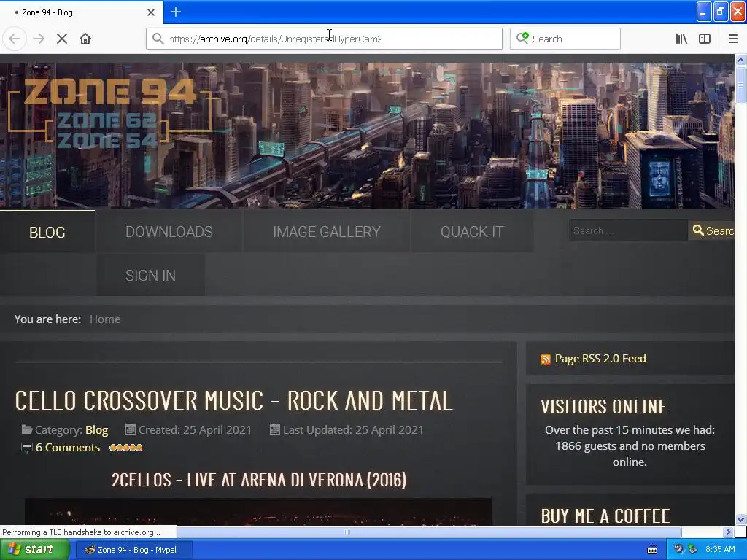747x560 pixels.
Task: Click the BUY ME A COFFEE heading
Action: (605, 516)
